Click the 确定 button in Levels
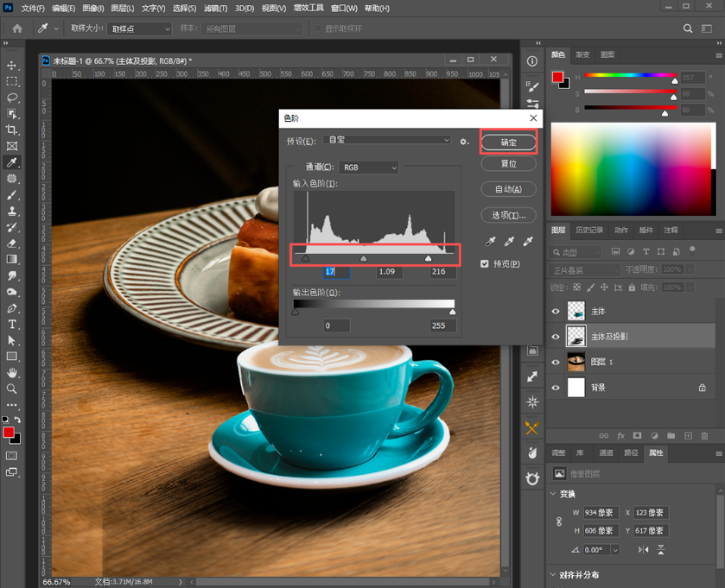Viewport: 725px width, 588px height. pos(509,142)
